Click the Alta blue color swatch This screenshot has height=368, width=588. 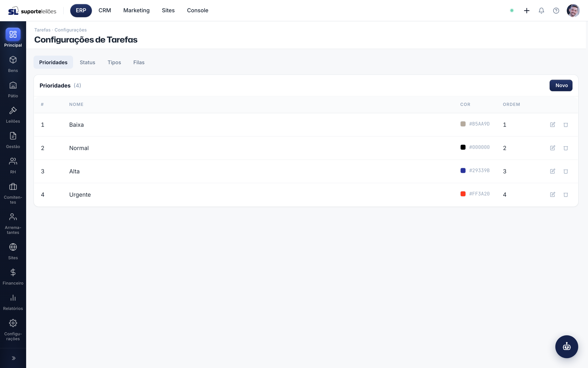463,171
